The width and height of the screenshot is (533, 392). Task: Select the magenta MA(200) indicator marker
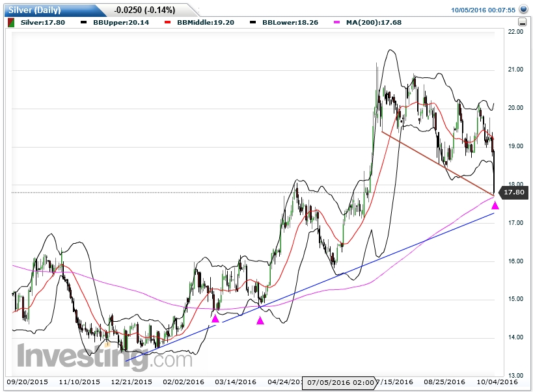(336, 21)
